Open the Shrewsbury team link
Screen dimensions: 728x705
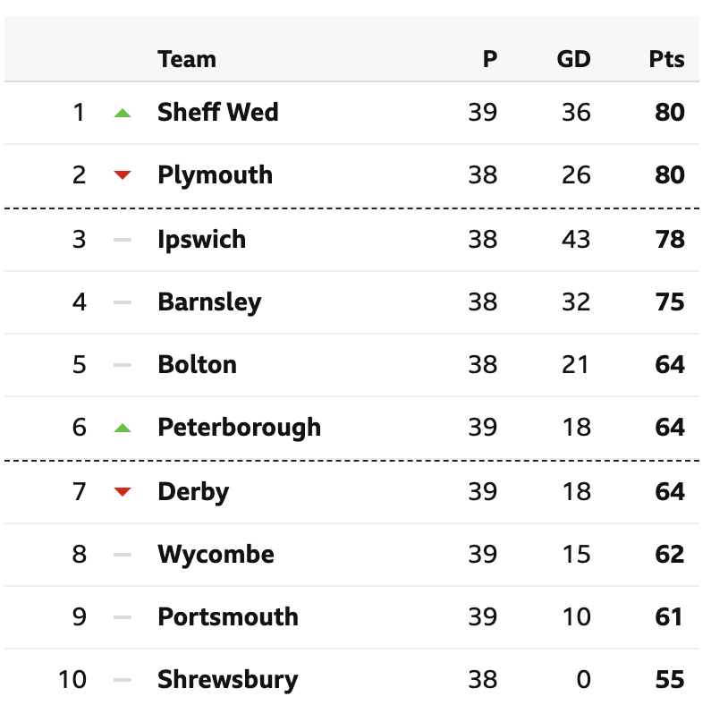click(228, 680)
